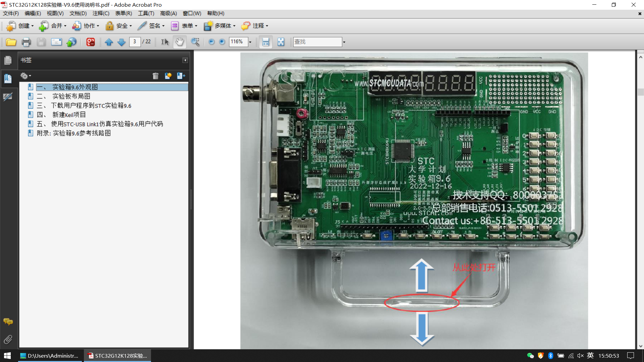Open the 编辑(E) menu
The width and height of the screenshot is (644, 362).
[x=33, y=13]
